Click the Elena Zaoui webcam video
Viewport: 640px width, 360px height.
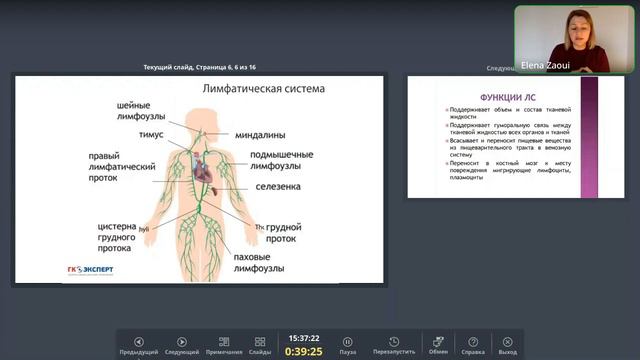pyautogui.click(x=574, y=39)
